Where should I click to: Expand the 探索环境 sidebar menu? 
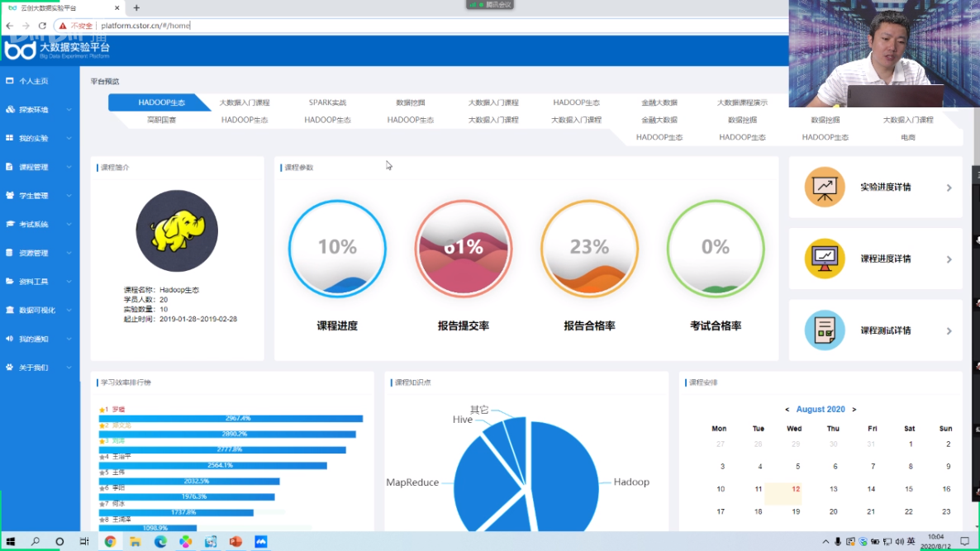point(69,110)
